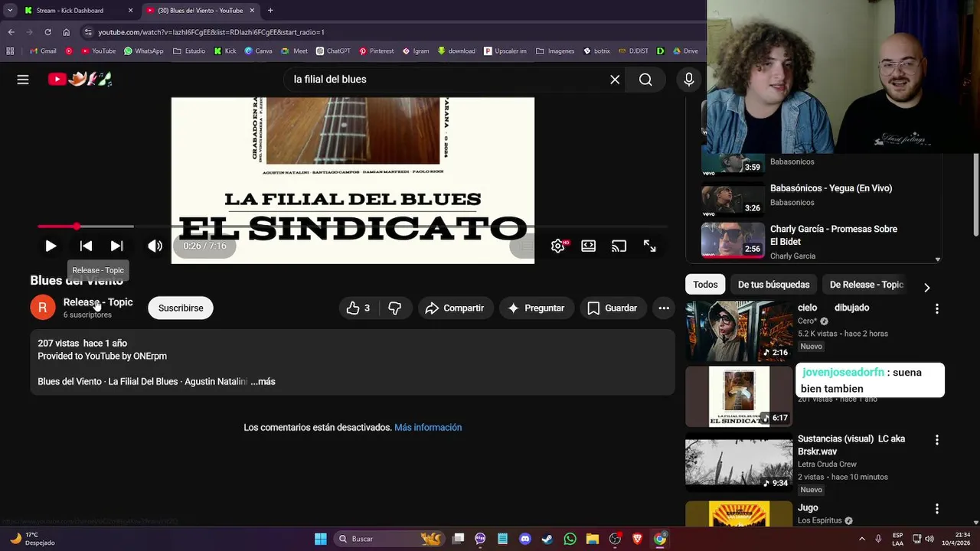Go back in browser history
Screen dimensions: 980x551
click(11, 32)
